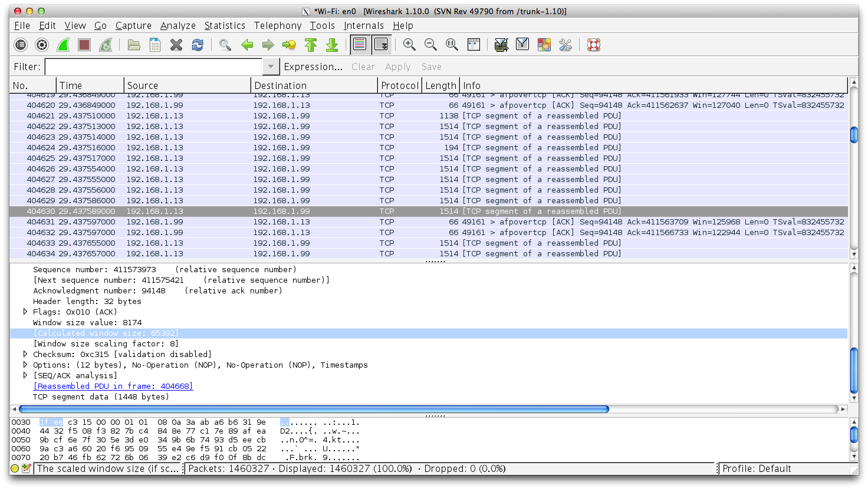Focus the display Filter input field
Screen dimensions: 868x489
pyautogui.click(x=153, y=67)
